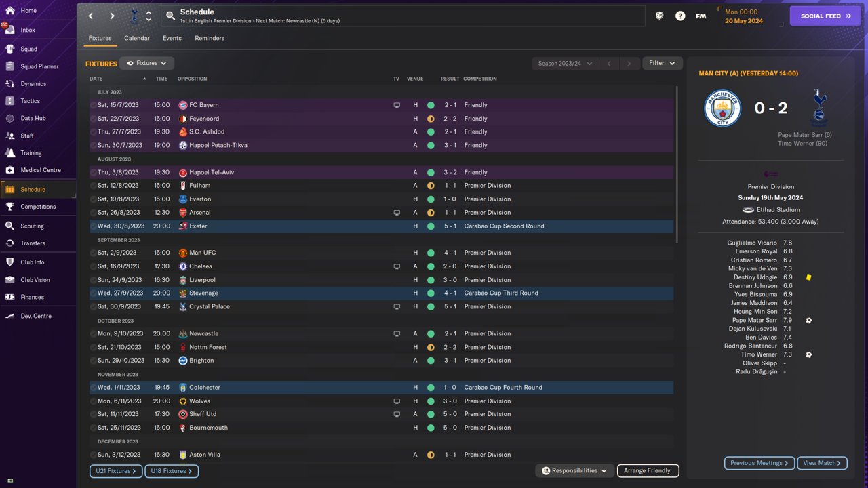The height and width of the screenshot is (488, 868).
Task: Open the Season 2023/24 dropdown
Action: pos(564,63)
